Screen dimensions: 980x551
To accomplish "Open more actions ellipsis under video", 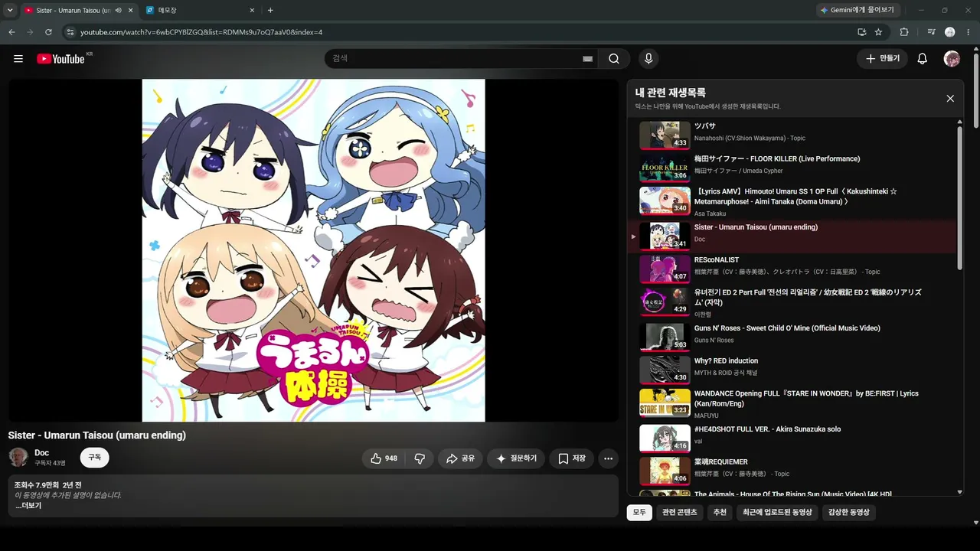I will pyautogui.click(x=608, y=458).
